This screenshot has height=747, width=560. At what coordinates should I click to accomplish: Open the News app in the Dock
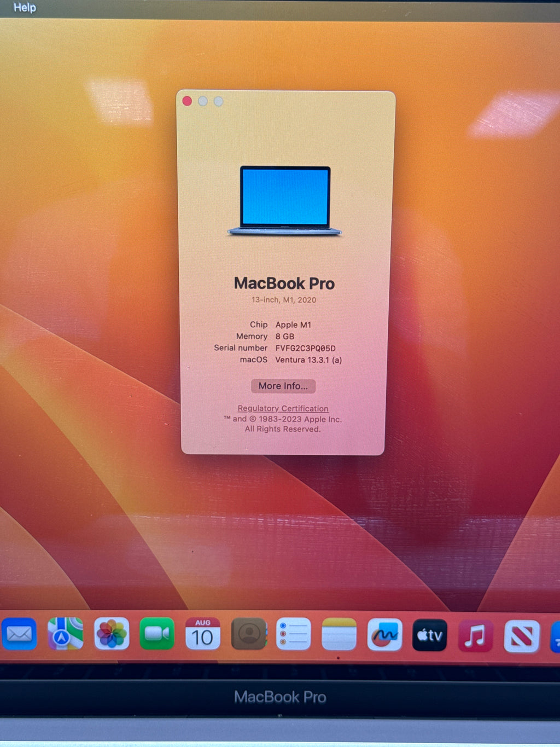pos(521,636)
